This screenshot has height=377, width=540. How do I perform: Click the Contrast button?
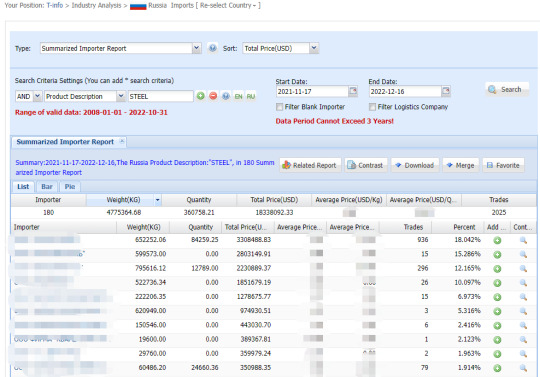(366, 165)
